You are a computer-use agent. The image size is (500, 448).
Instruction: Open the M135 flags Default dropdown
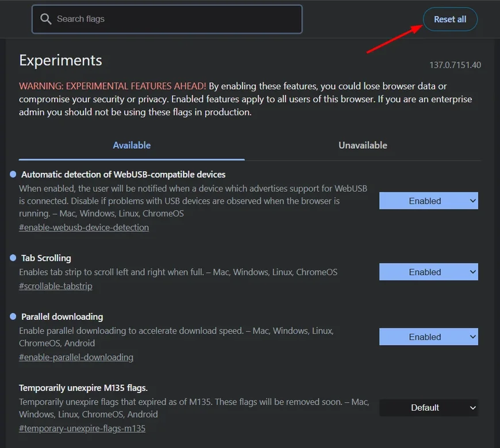(x=428, y=408)
